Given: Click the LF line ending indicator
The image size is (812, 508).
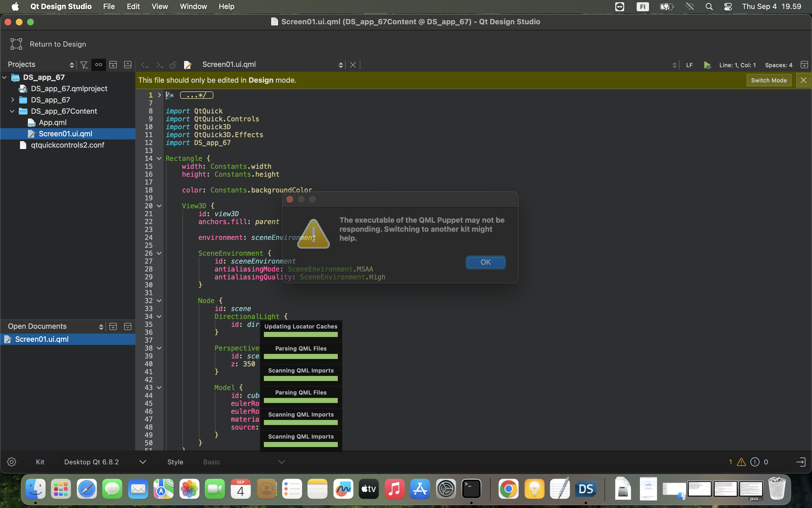Looking at the screenshot, I should coord(689,65).
